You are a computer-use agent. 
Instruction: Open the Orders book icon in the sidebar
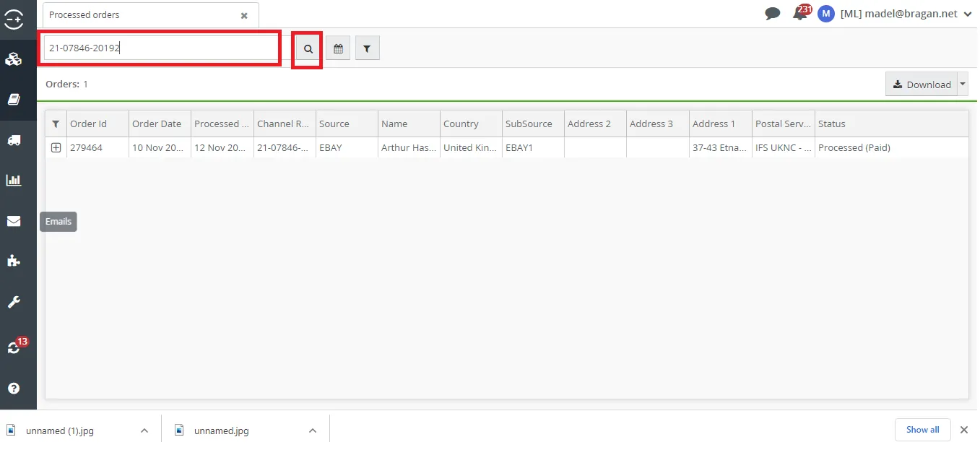click(14, 100)
